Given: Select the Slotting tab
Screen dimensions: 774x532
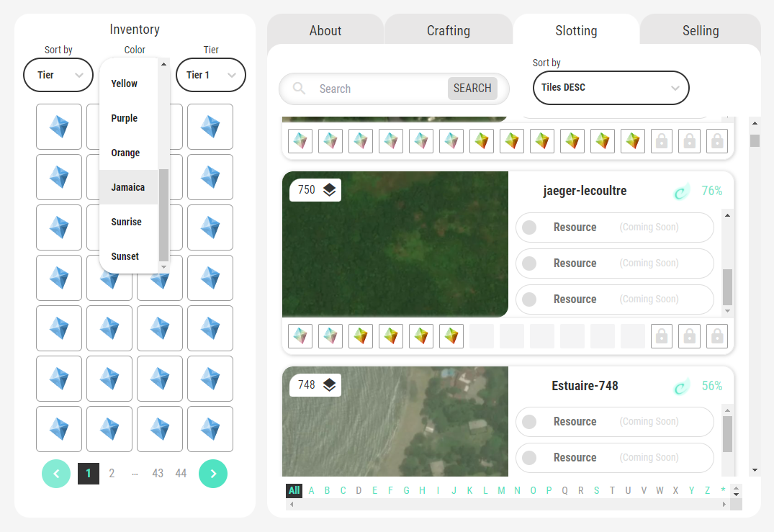Looking at the screenshot, I should 576,30.
